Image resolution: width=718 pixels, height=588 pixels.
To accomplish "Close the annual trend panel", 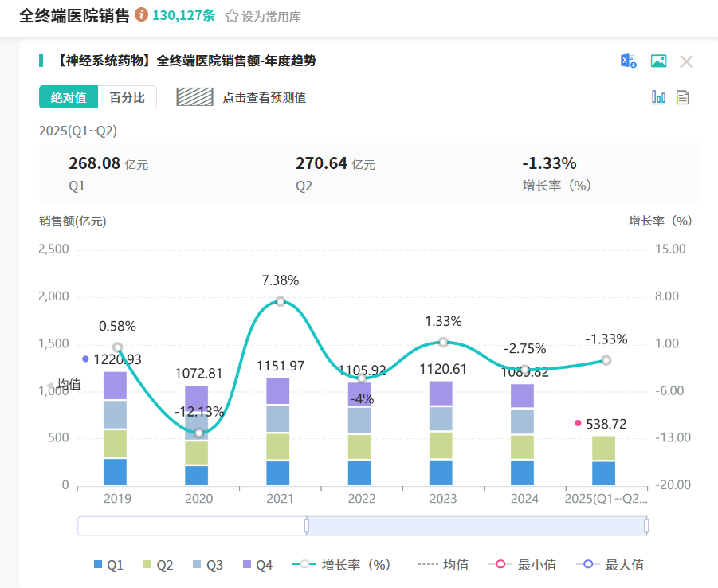I will click(x=686, y=61).
